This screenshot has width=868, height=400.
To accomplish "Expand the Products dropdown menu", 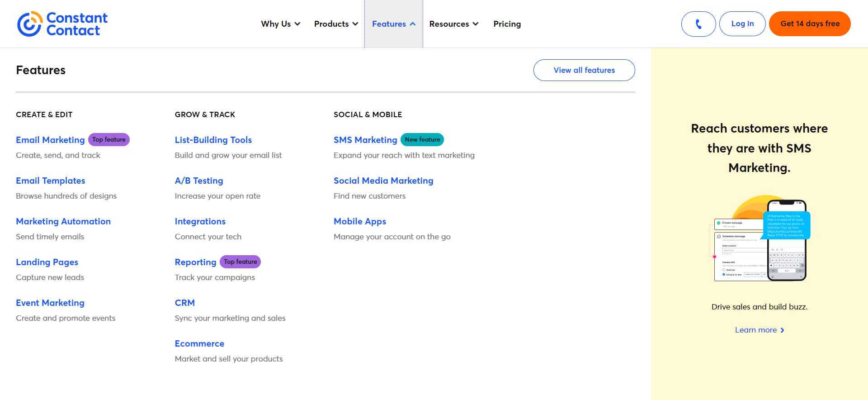I will pos(336,24).
